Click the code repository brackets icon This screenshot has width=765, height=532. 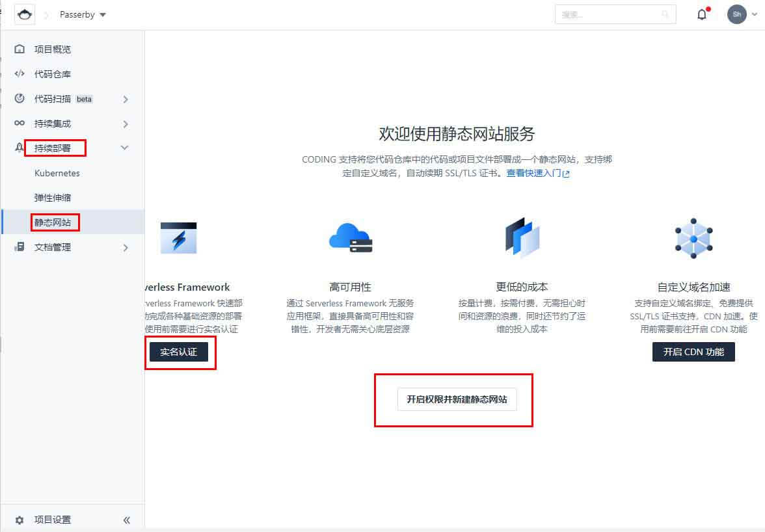pos(20,74)
